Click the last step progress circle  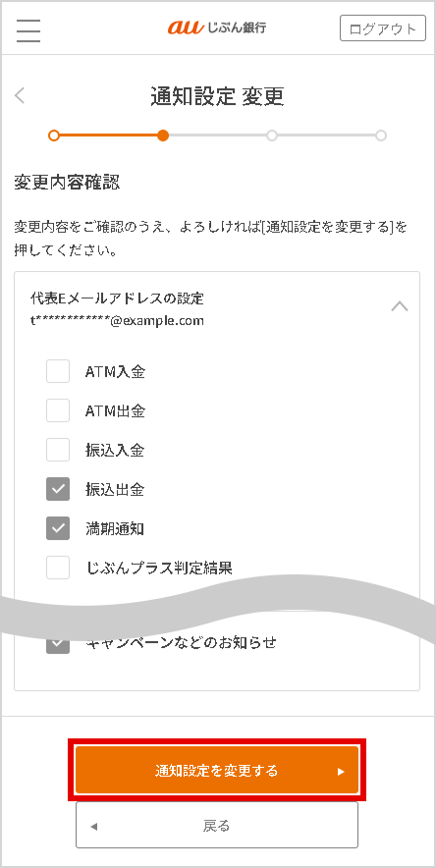pos(381,136)
